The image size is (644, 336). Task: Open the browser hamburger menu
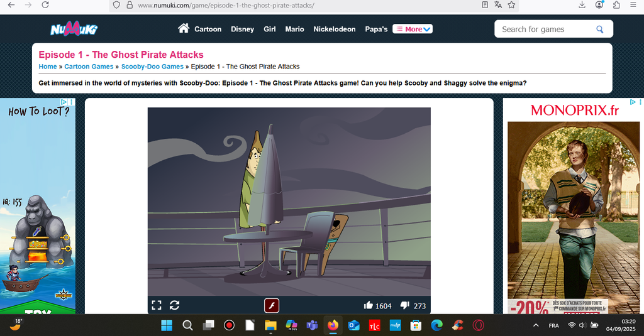(x=632, y=5)
